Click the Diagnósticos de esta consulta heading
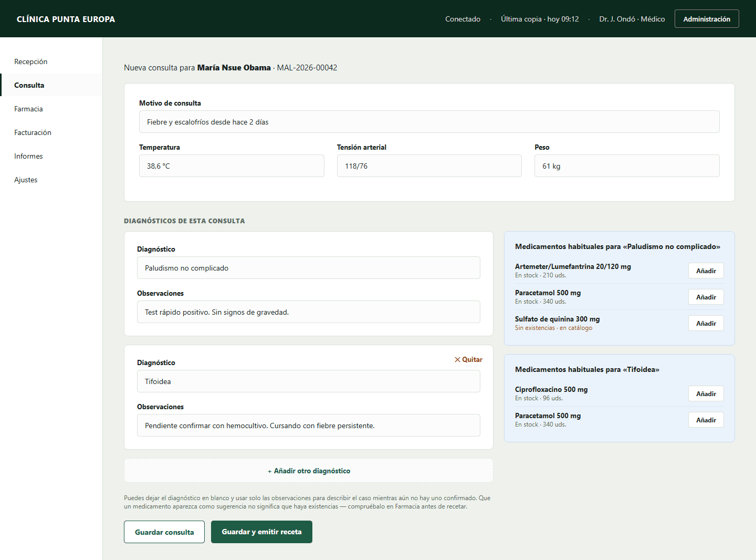This screenshot has height=560, width=756. (184, 221)
